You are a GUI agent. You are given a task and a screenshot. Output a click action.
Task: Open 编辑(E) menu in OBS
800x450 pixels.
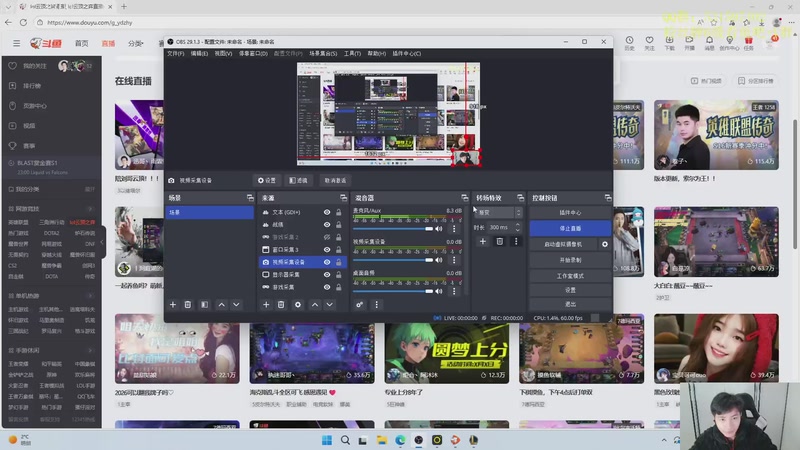tap(199, 54)
